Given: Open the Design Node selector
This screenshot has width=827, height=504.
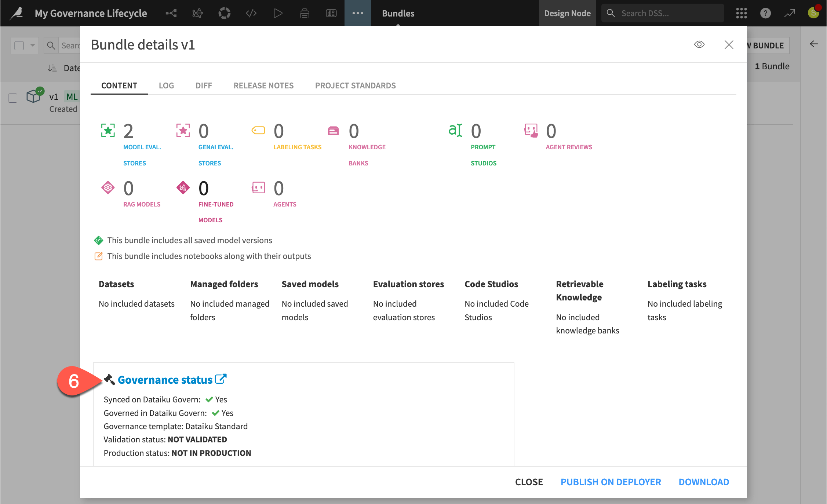Looking at the screenshot, I should (x=567, y=13).
